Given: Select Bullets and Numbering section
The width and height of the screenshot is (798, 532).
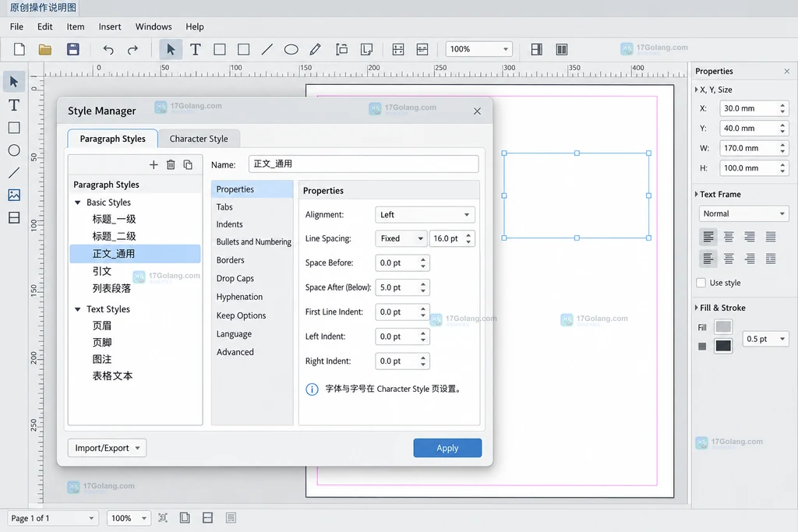Looking at the screenshot, I should 253,241.
